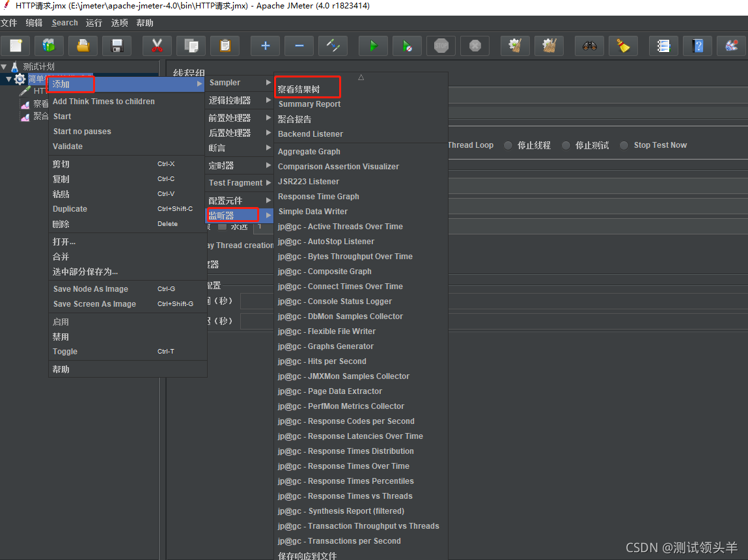Open the Function Helper list icon
Viewport: 748px width, 560px height.
click(663, 46)
